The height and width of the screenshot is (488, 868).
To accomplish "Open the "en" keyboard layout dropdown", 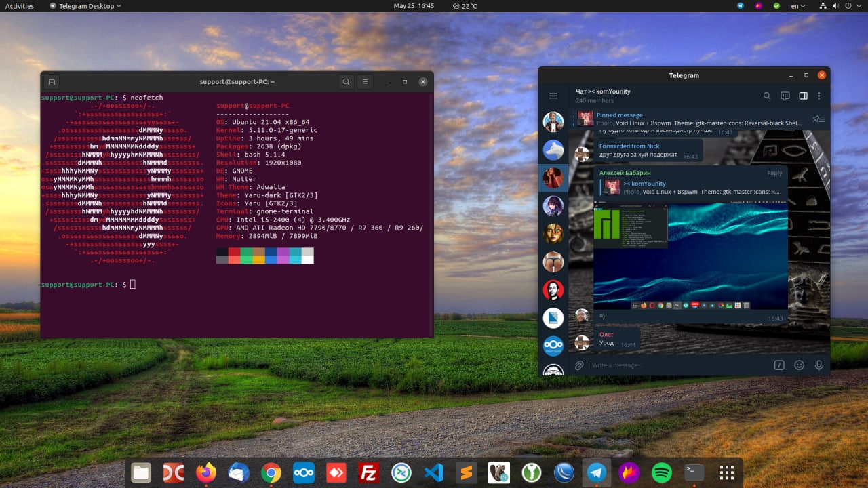I will click(x=798, y=6).
